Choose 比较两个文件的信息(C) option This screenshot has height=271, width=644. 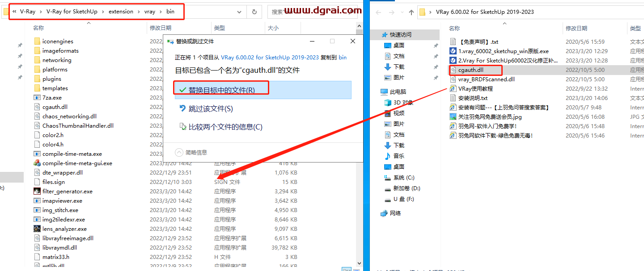point(225,127)
